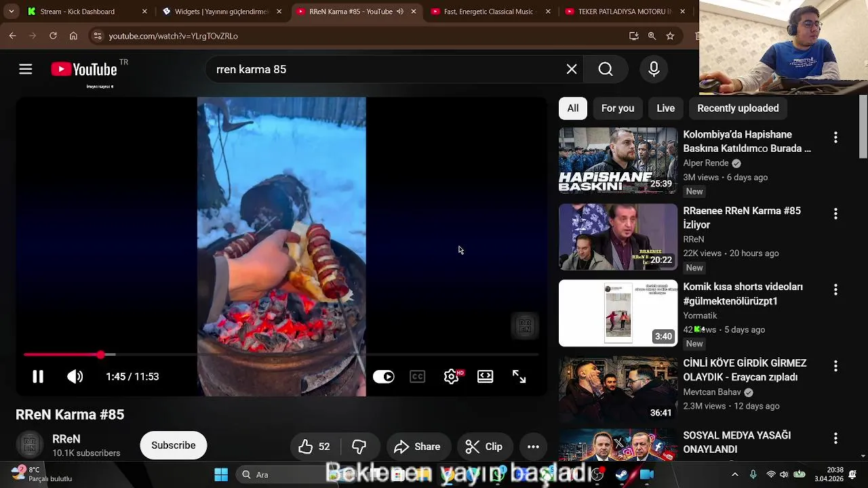Open the Mevtcan Bahav channel link
Image resolution: width=868 pixels, height=488 pixels.
coord(712,392)
